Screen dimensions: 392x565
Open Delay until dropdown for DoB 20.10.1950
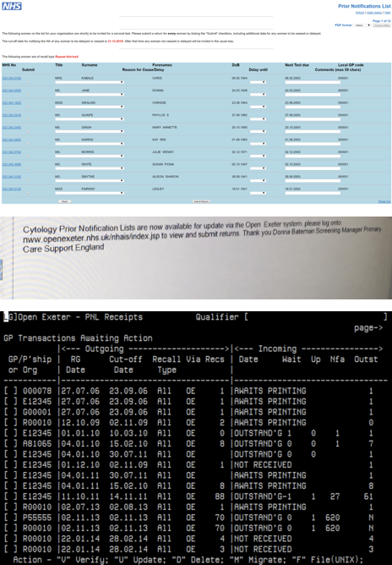tap(258, 131)
